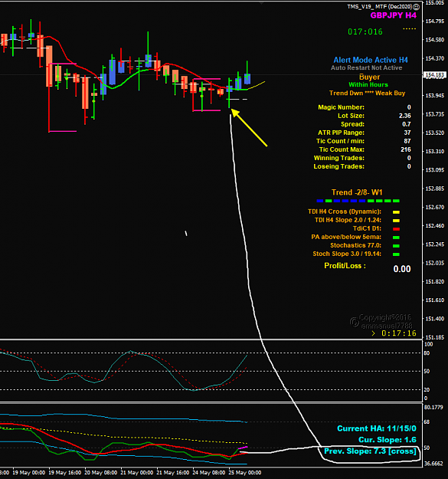Viewport: 448px width, 479px height.
Task: Click the 152.035 price axis label
Action: click(435, 263)
